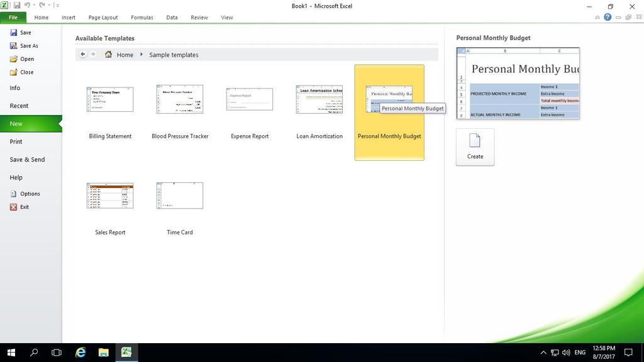Go to the Data ribbon tab
Screen dimensions: 644x362
point(172,18)
